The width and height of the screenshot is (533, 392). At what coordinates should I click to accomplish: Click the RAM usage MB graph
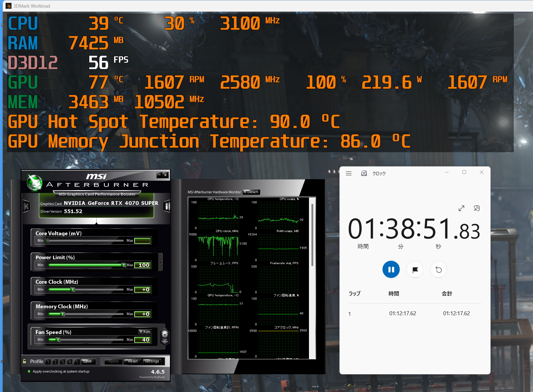tap(278, 247)
